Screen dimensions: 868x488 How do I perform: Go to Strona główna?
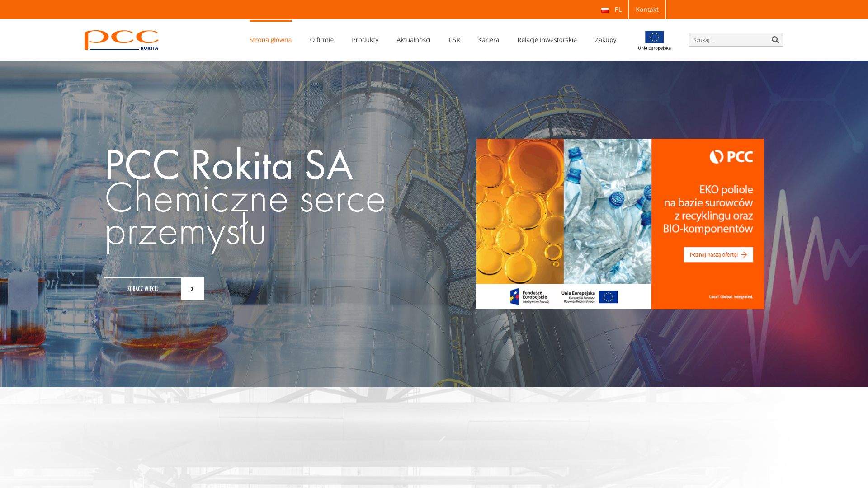(x=270, y=40)
